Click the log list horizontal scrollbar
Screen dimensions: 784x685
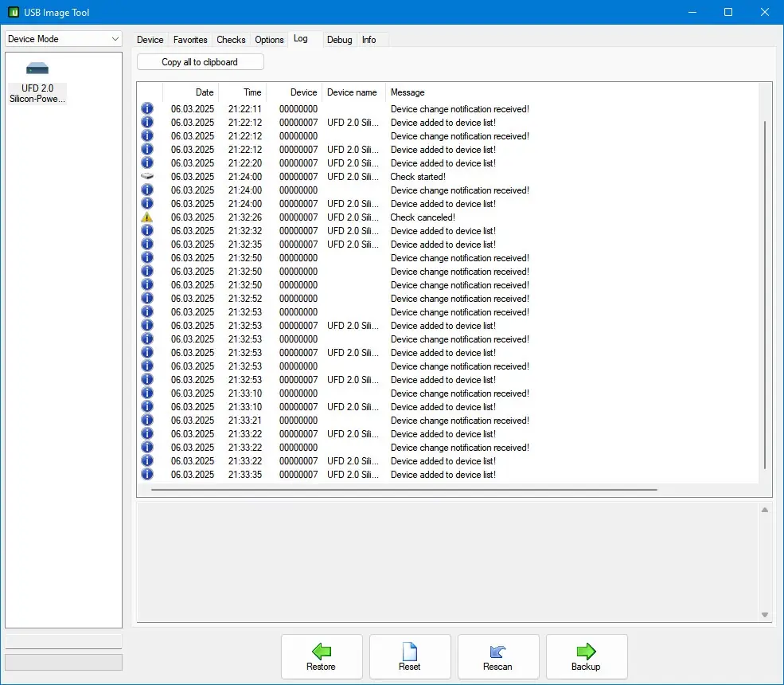click(404, 489)
